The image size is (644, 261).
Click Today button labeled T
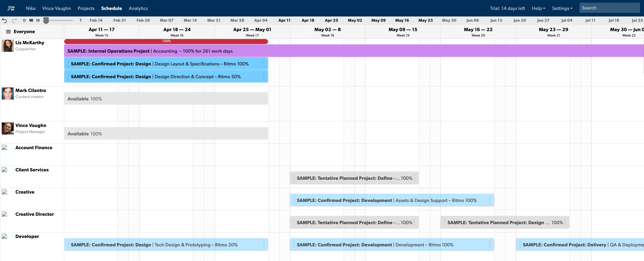(81, 21)
